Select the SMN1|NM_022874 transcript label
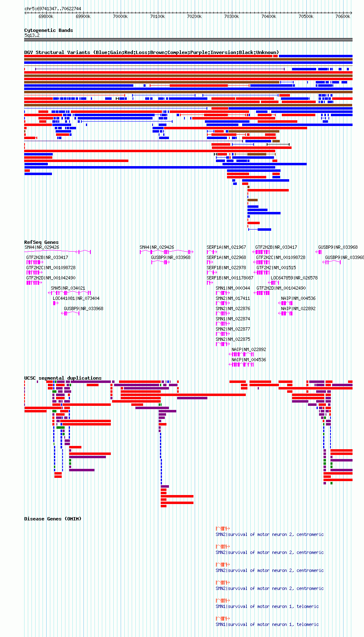The image size is (364, 637). (233, 319)
